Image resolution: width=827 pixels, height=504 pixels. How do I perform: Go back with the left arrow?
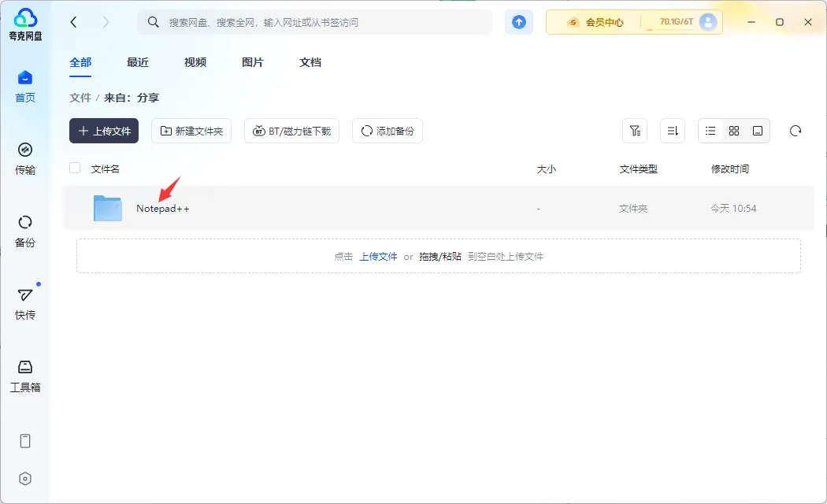click(73, 21)
